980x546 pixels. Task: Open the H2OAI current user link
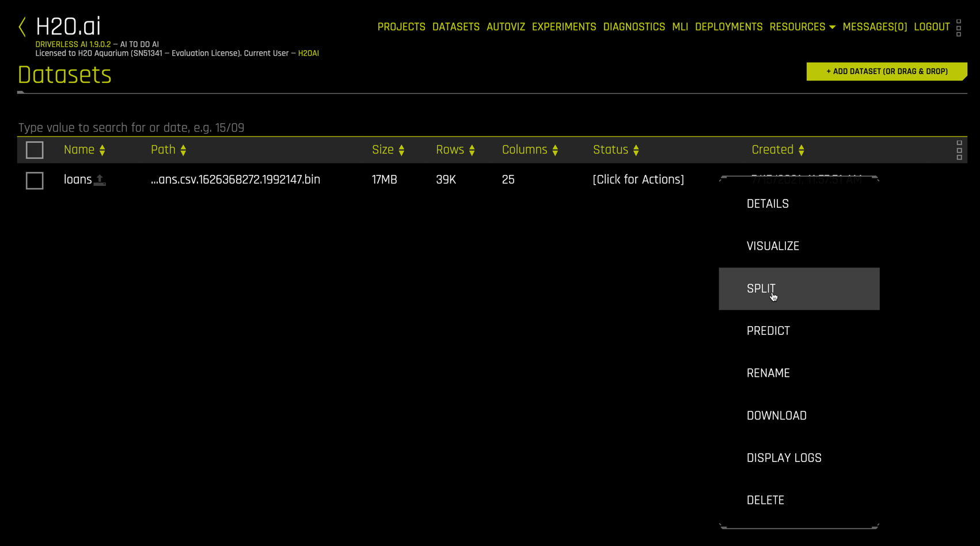(308, 54)
